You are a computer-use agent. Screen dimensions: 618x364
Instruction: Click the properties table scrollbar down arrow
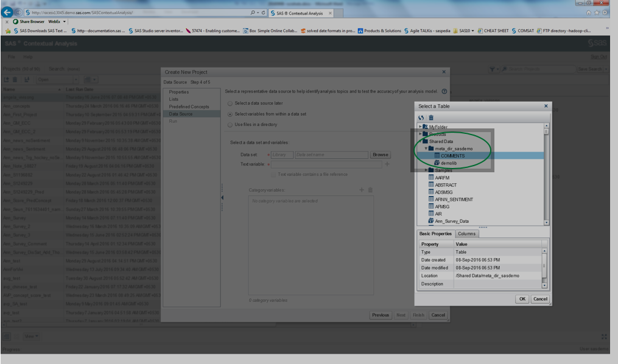click(544, 285)
